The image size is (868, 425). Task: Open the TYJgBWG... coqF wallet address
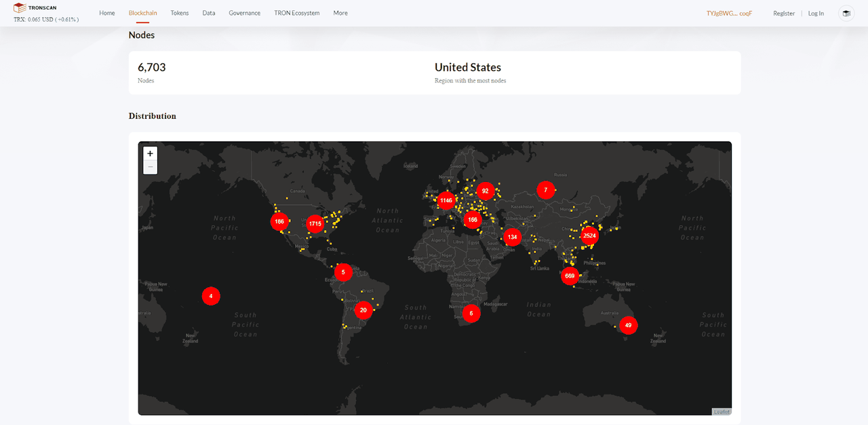pos(729,13)
